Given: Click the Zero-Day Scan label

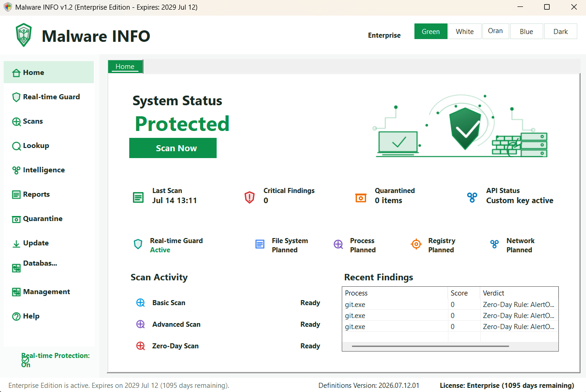Looking at the screenshot, I should click(x=176, y=346).
